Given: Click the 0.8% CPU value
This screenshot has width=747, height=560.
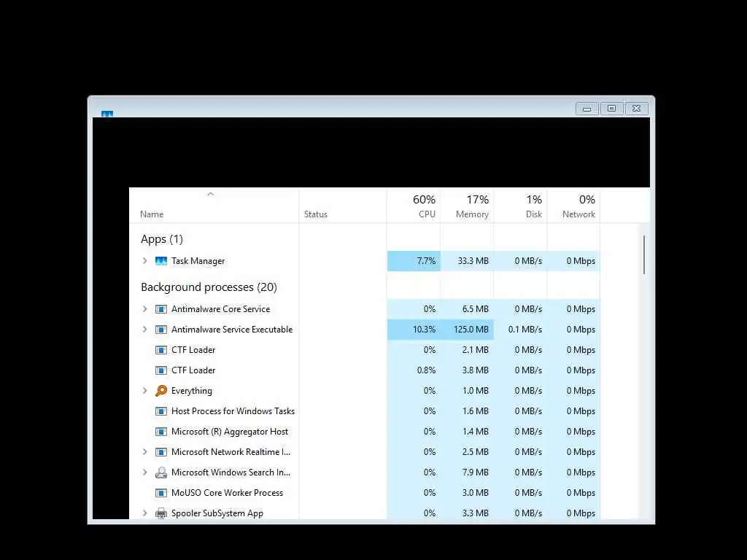Looking at the screenshot, I should (x=426, y=370).
